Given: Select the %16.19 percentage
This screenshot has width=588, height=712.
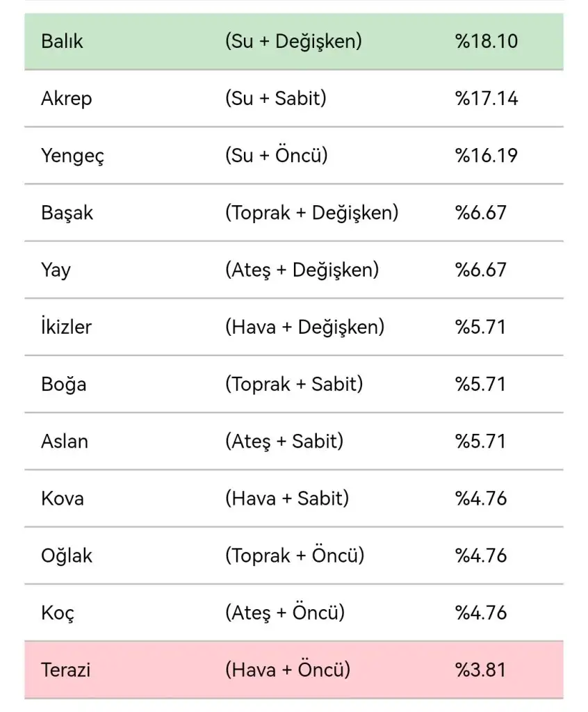Looking at the screenshot, I should (x=487, y=156).
